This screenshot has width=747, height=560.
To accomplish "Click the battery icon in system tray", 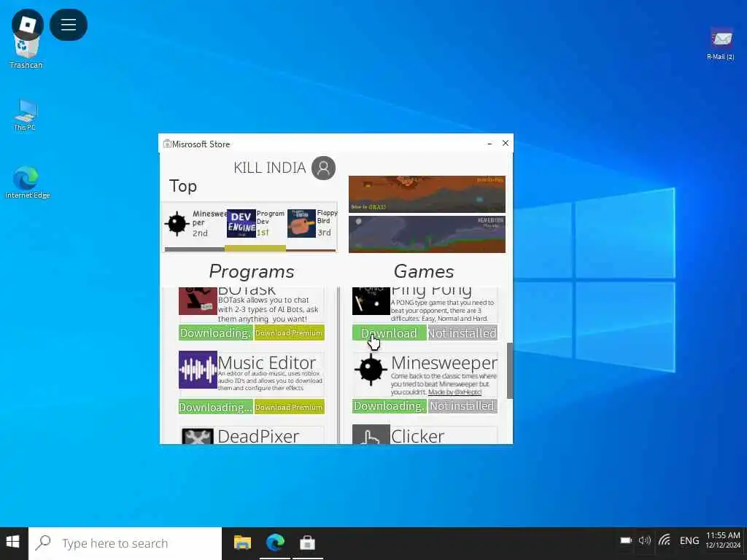I will (x=626, y=540).
